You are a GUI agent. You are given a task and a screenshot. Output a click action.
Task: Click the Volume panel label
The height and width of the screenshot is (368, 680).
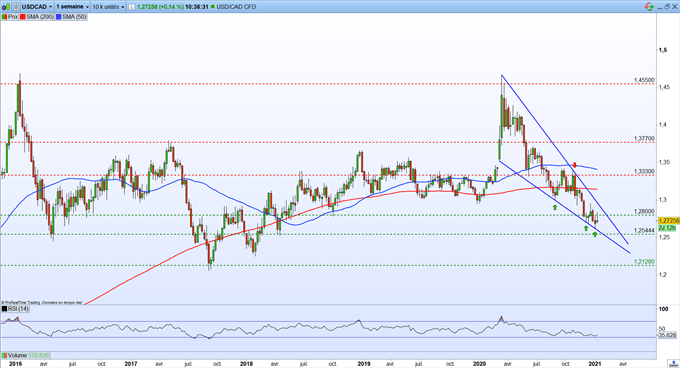click(17, 355)
